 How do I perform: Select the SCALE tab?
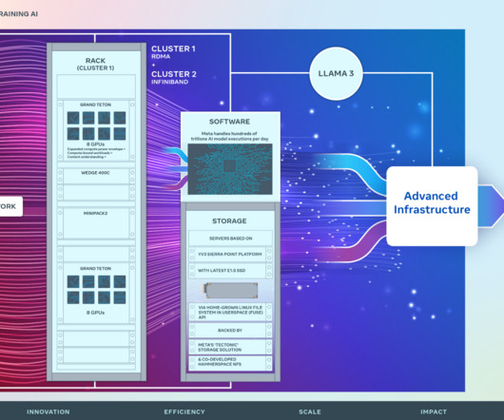pyautogui.click(x=310, y=411)
